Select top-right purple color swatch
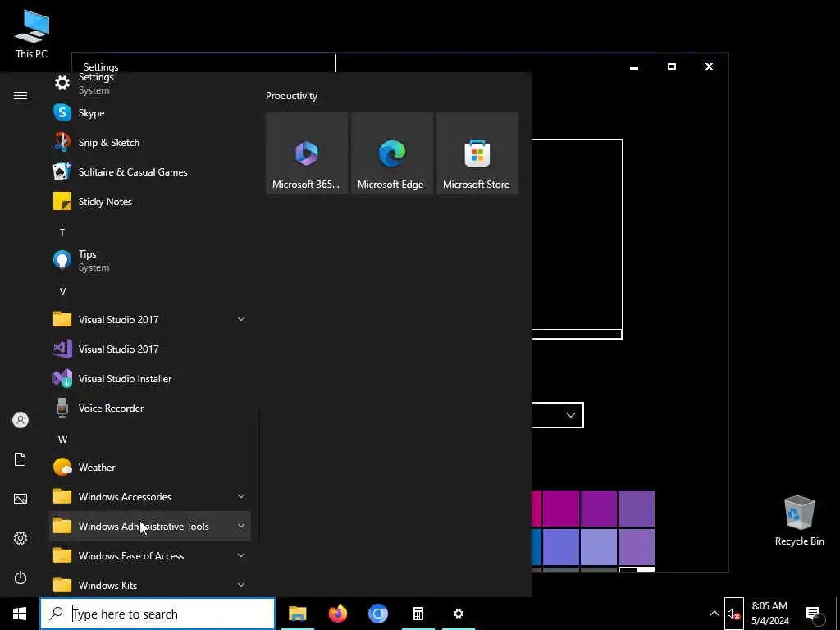The width and height of the screenshot is (840, 630). click(x=637, y=509)
